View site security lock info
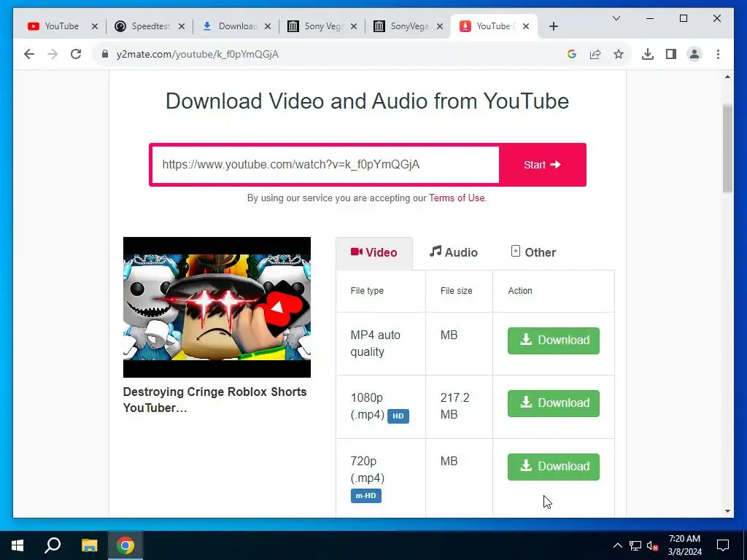 click(105, 54)
